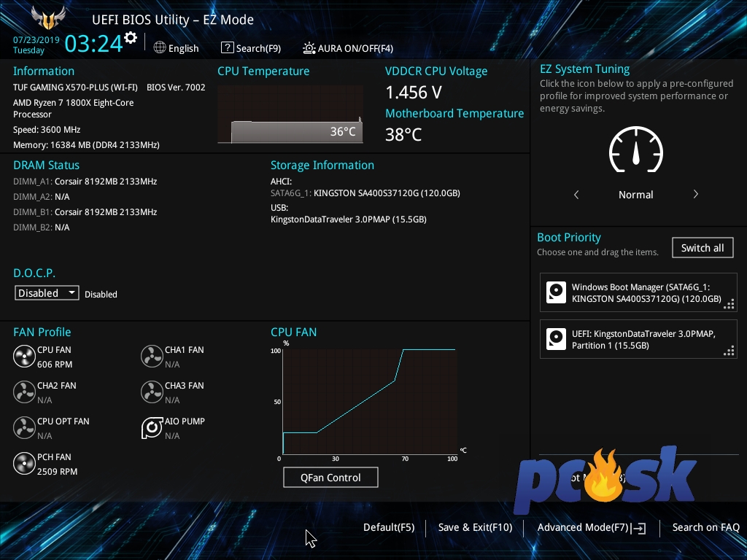This screenshot has height=560, width=747.
Task: Click the 03:24 clock time
Action: pyautogui.click(x=94, y=43)
